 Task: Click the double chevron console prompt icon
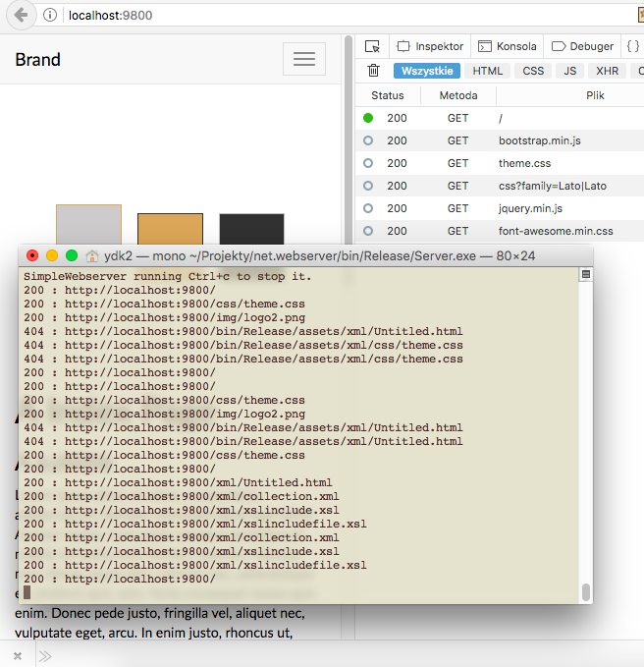[45, 655]
